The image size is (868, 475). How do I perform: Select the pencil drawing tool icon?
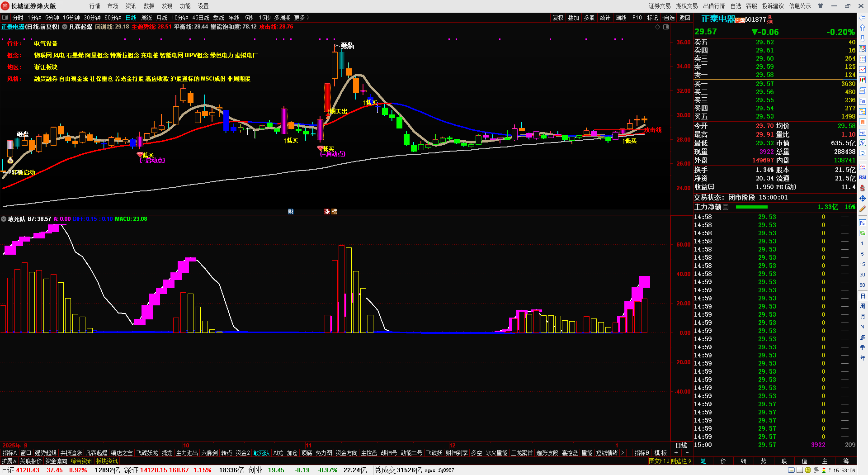[862, 209]
